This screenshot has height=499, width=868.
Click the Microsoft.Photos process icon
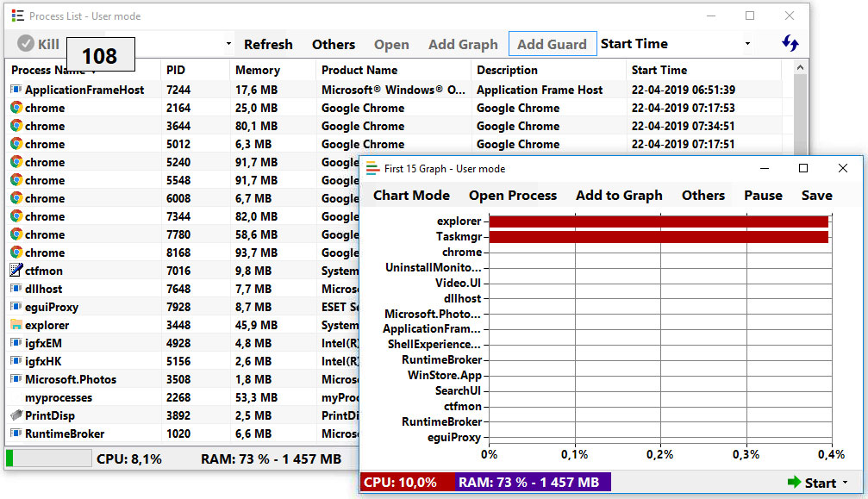[x=16, y=379]
